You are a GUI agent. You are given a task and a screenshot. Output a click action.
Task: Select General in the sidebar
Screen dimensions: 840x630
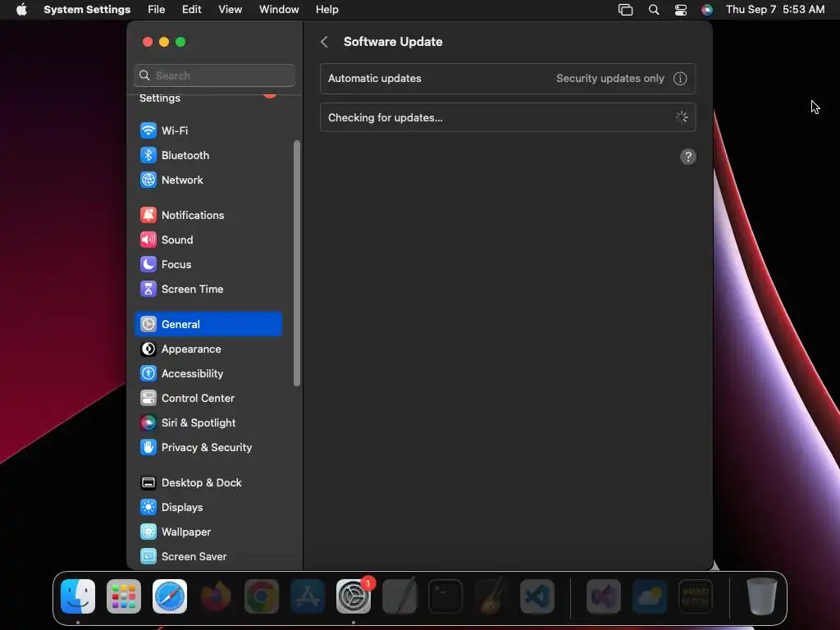click(208, 324)
